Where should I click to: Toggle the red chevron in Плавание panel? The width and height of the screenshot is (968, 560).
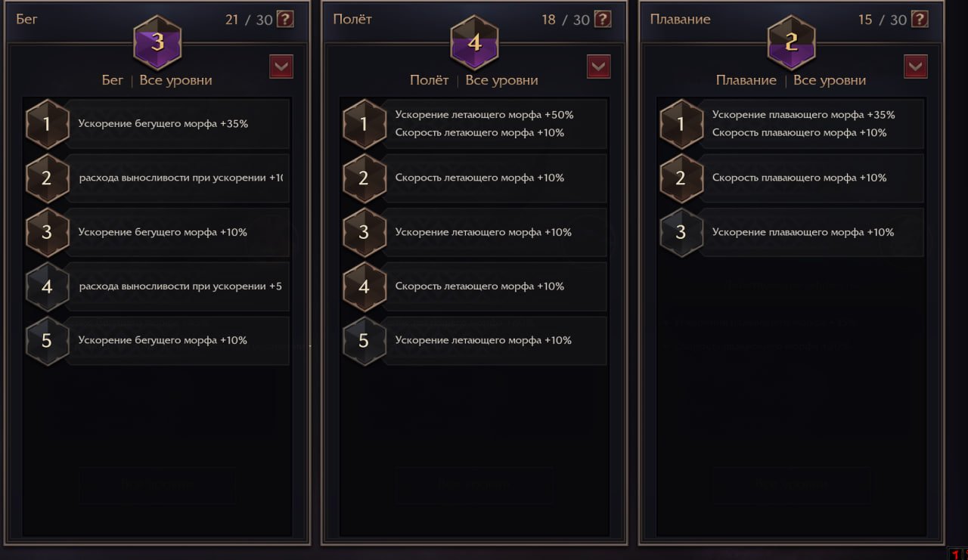(915, 67)
